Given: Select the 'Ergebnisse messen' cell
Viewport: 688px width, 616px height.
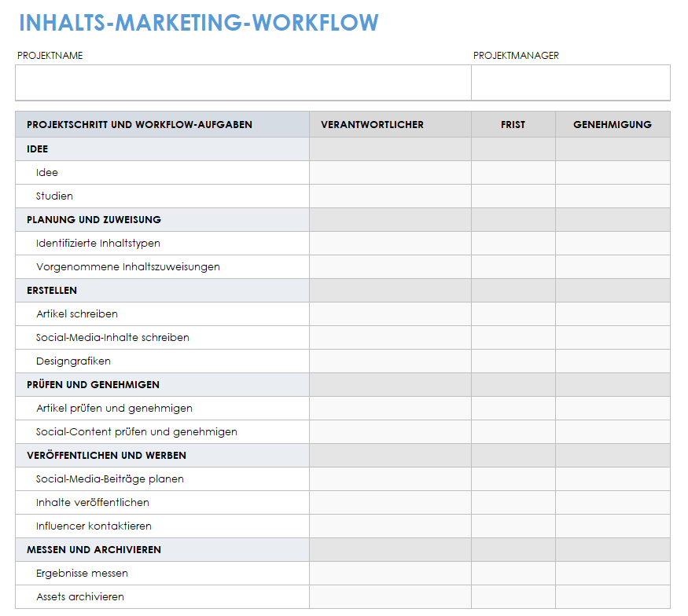Looking at the screenshot, I should (x=162, y=574).
